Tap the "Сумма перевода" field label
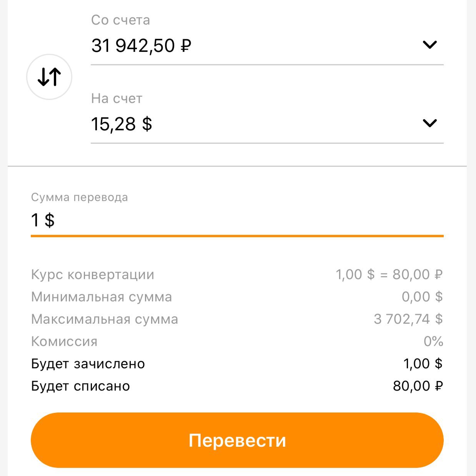476x476 pixels. click(79, 197)
